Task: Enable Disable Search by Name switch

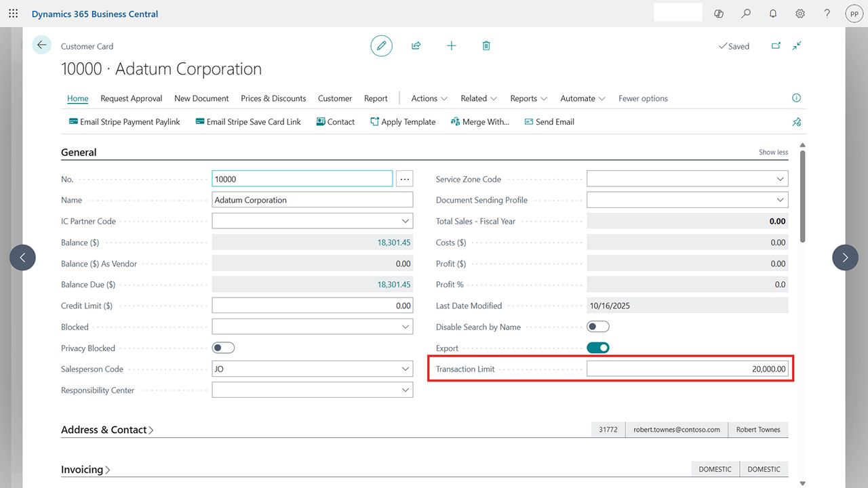Action: point(597,327)
